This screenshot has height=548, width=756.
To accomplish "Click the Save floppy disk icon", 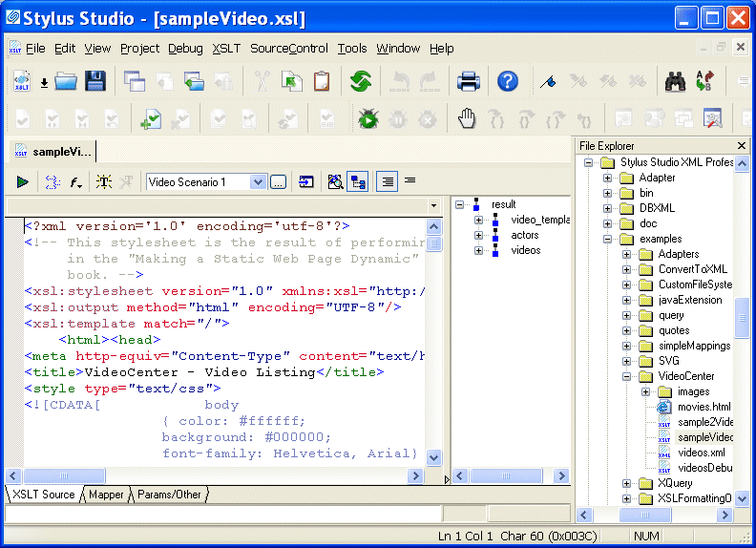I will coord(95,81).
